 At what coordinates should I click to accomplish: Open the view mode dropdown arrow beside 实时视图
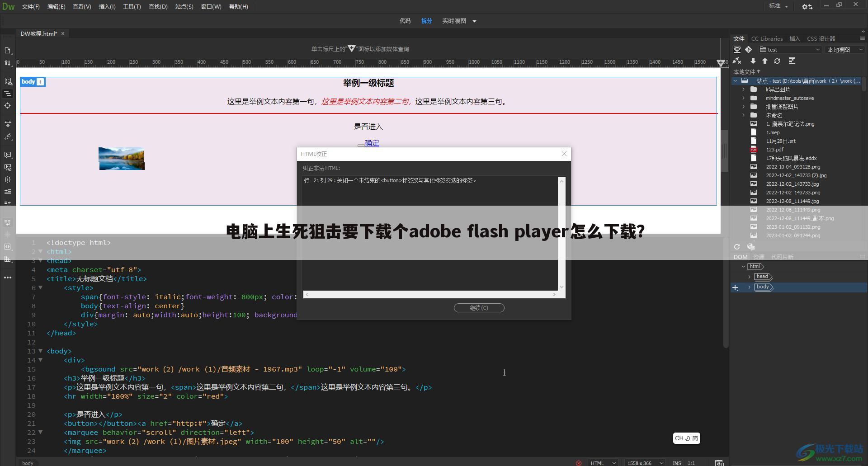pos(474,21)
